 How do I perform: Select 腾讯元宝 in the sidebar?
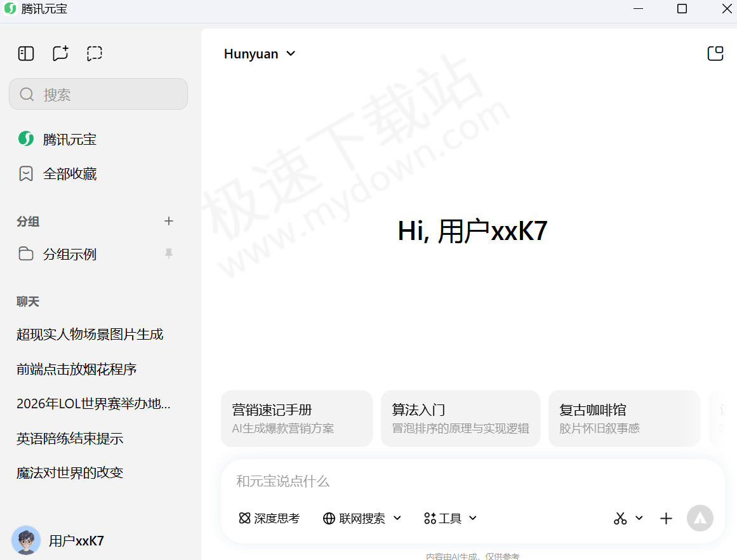point(70,140)
